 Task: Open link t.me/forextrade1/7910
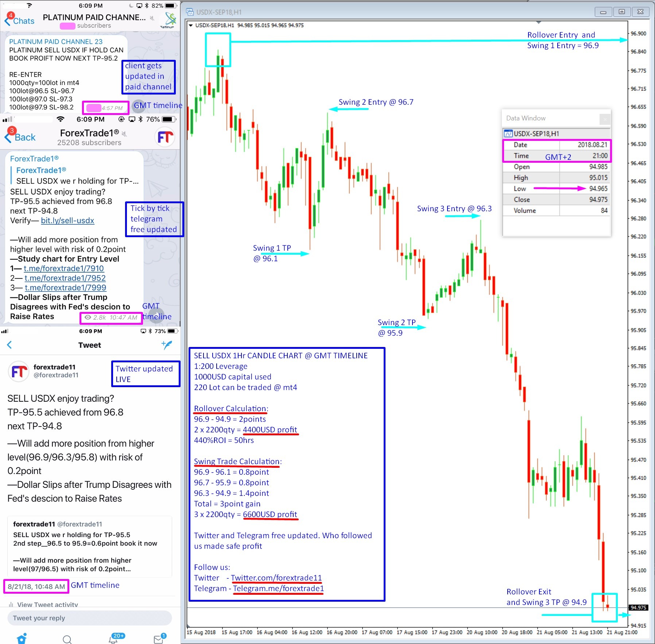[64, 269]
